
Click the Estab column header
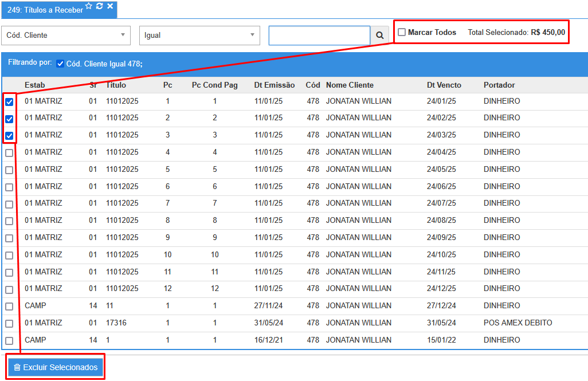[x=35, y=85]
